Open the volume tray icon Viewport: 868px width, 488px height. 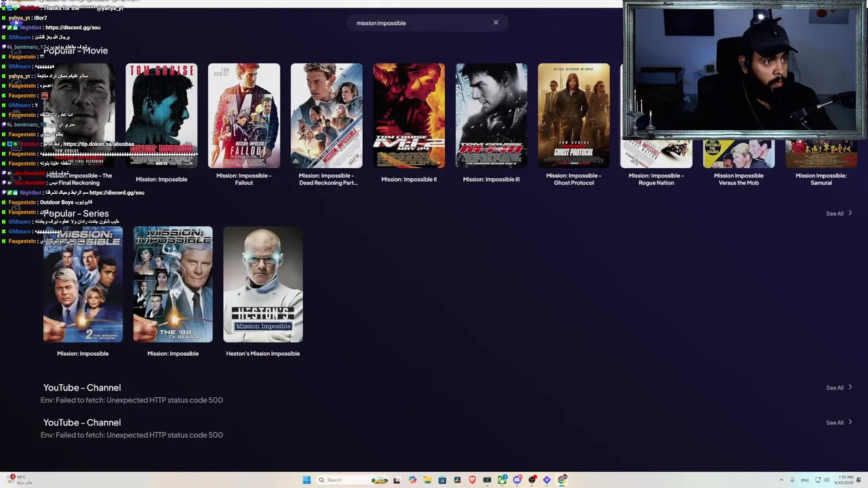coord(827,480)
